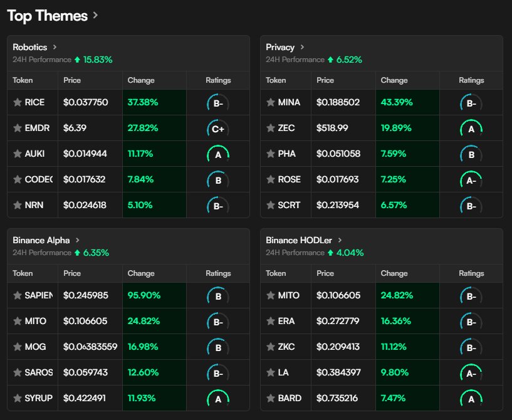The image size is (512, 420).
Task: Click the PHA star icon
Action: (x=271, y=154)
